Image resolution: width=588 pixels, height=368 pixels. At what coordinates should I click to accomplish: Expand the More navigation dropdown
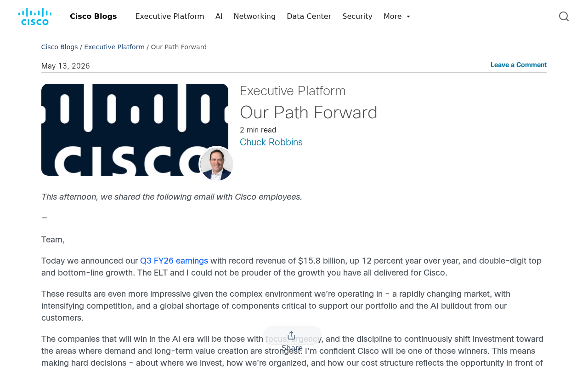coord(397,17)
